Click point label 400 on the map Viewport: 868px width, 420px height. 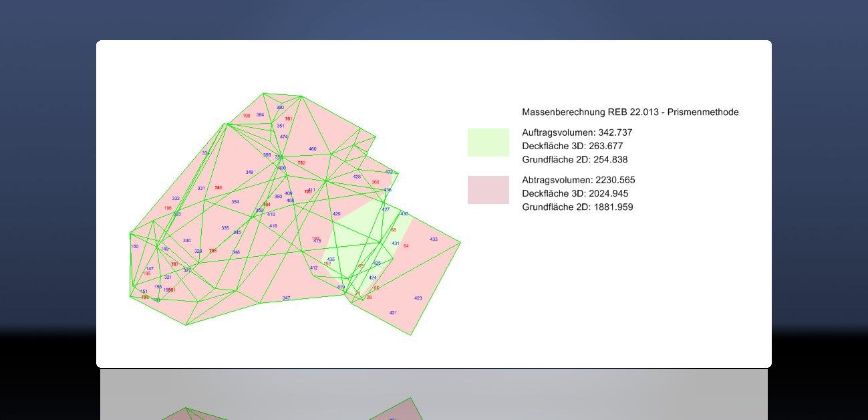[x=282, y=169]
